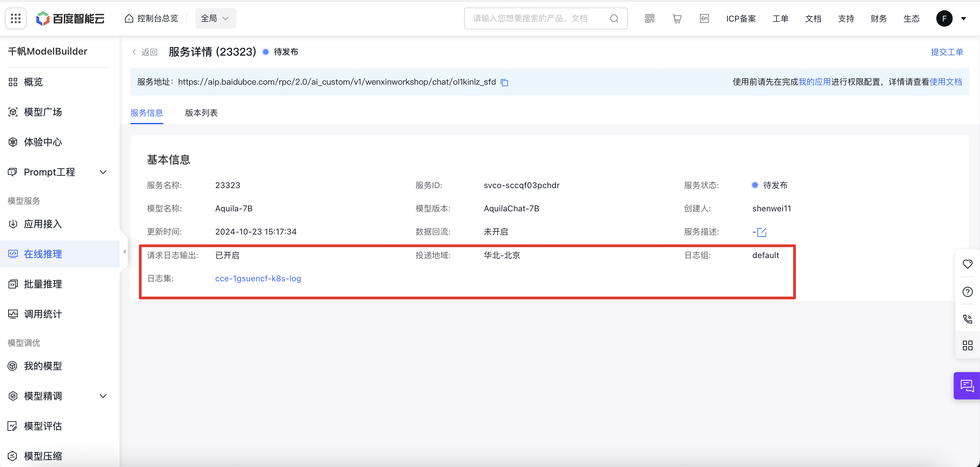Expand the account dropdown arrow
The height and width of the screenshot is (467, 980).
[x=963, y=18]
